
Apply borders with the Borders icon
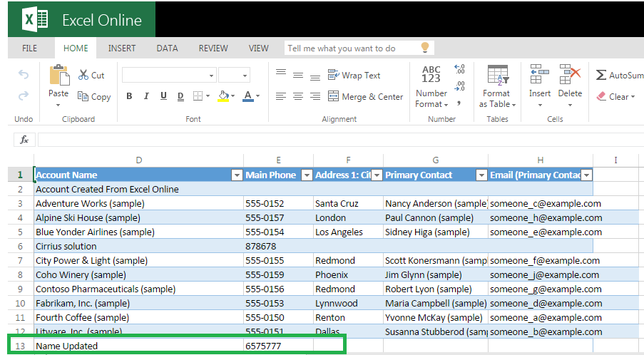pyautogui.click(x=198, y=96)
